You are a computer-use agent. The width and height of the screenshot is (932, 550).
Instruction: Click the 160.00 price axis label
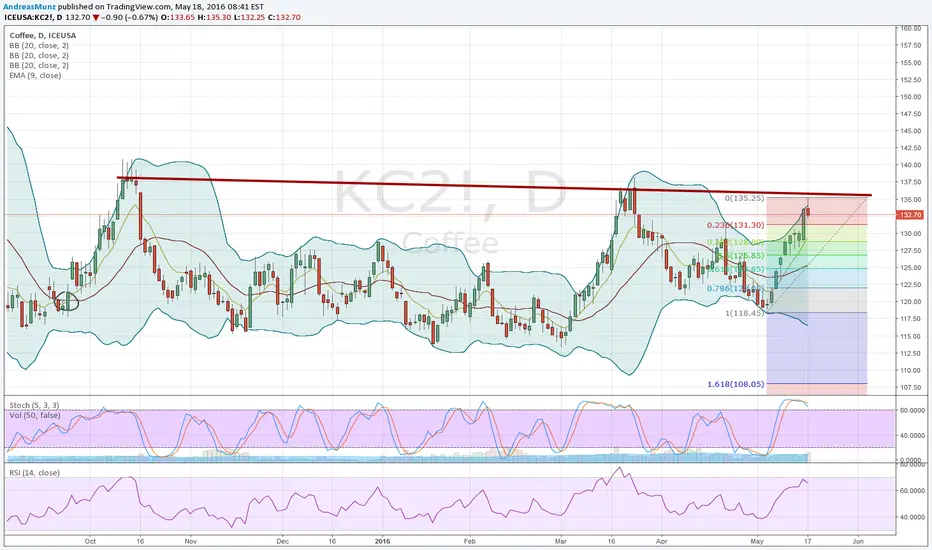(x=911, y=28)
